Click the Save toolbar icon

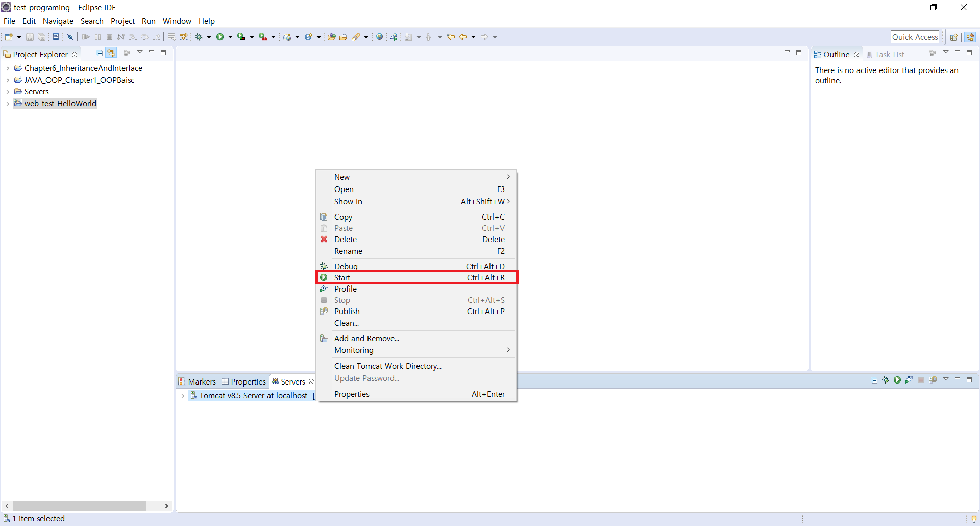pos(30,37)
